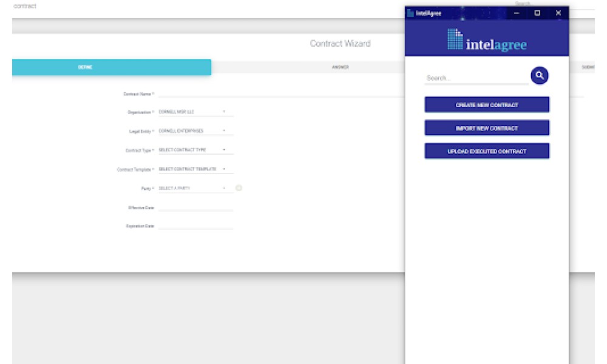Screen dimensions: 607x364
Task: Click the Contract Wizard heading text
Action: (340, 43)
